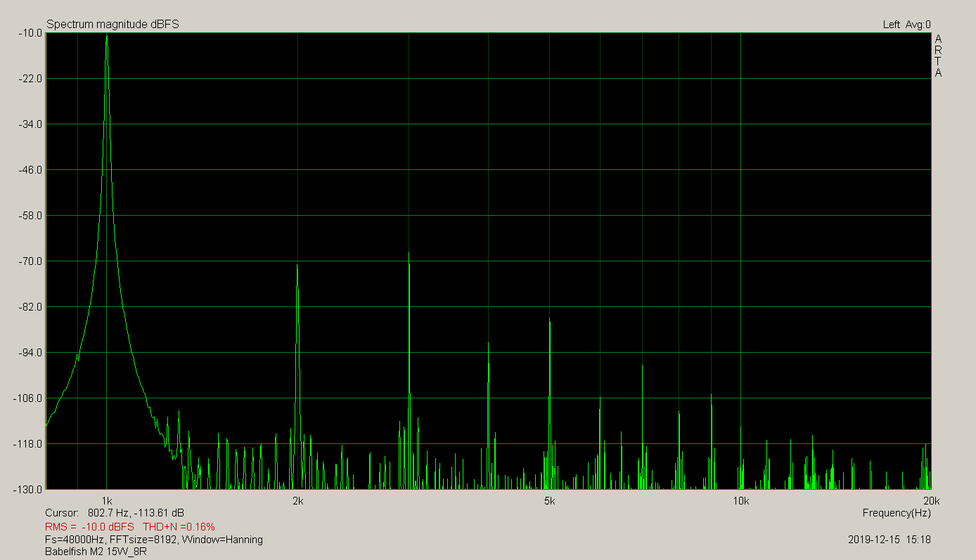Click the 1k frequency axis label
The width and height of the screenshot is (976, 560).
click(107, 501)
